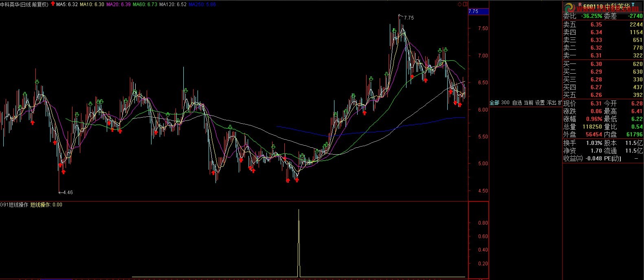644x280 pixels.
Task: Click the 0.20 indicator axis label
Action: 483,264
